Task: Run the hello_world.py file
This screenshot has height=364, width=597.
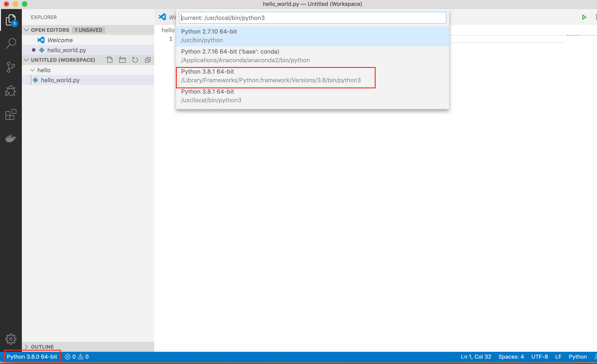Action: [584, 17]
